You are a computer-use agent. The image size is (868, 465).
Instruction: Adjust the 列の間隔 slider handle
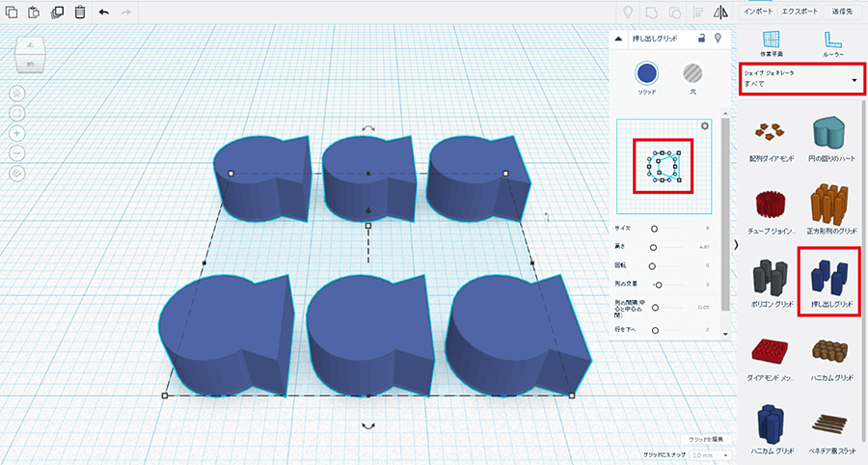pos(656,307)
